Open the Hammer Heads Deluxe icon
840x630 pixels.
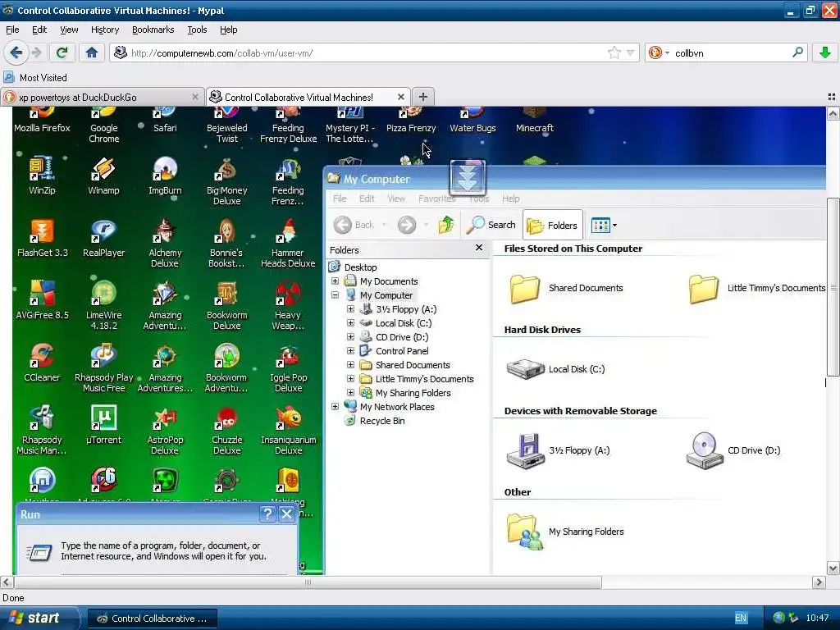tap(288, 244)
